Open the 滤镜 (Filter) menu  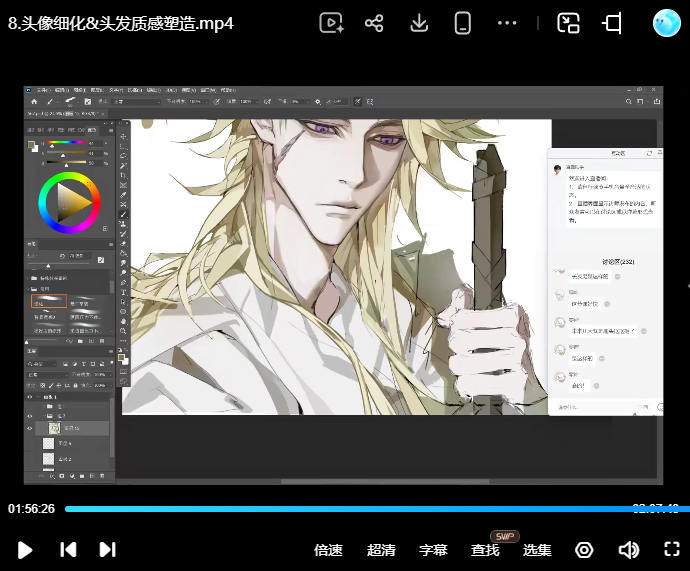click(154, 90)
